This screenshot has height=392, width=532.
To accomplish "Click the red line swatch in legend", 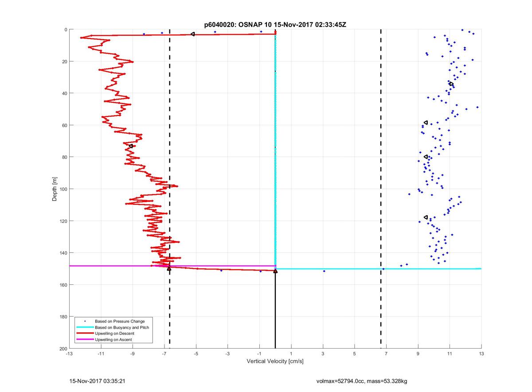I will coord(85,333).
